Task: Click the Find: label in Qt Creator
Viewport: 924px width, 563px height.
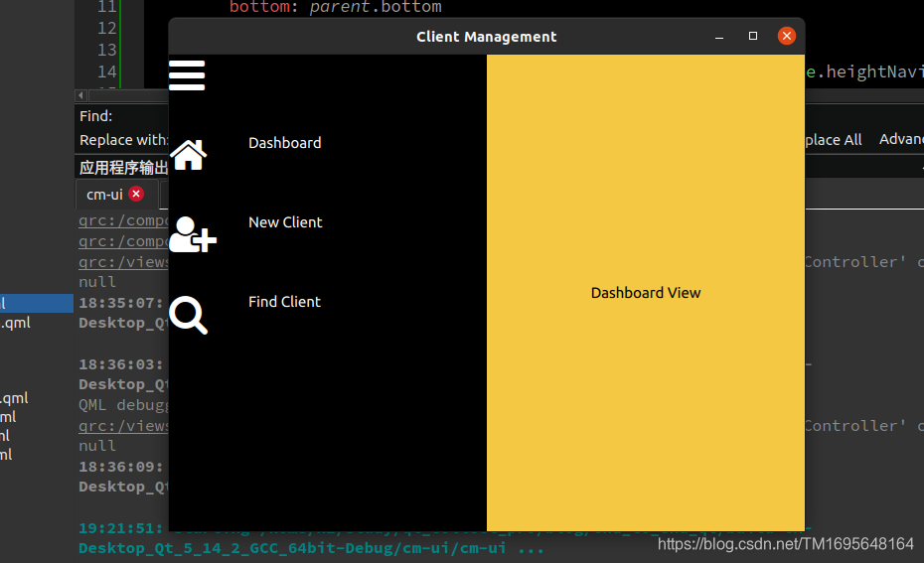Action: tap(95, 116)
